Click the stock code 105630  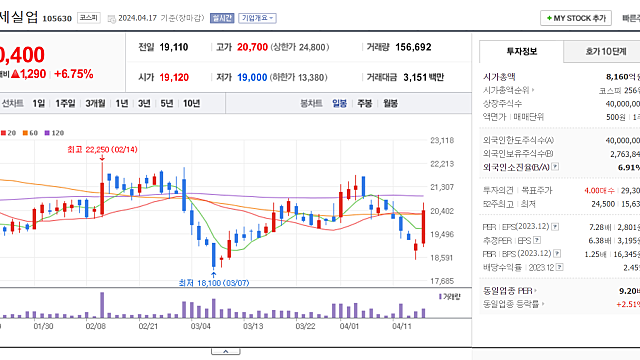[57, 18]
